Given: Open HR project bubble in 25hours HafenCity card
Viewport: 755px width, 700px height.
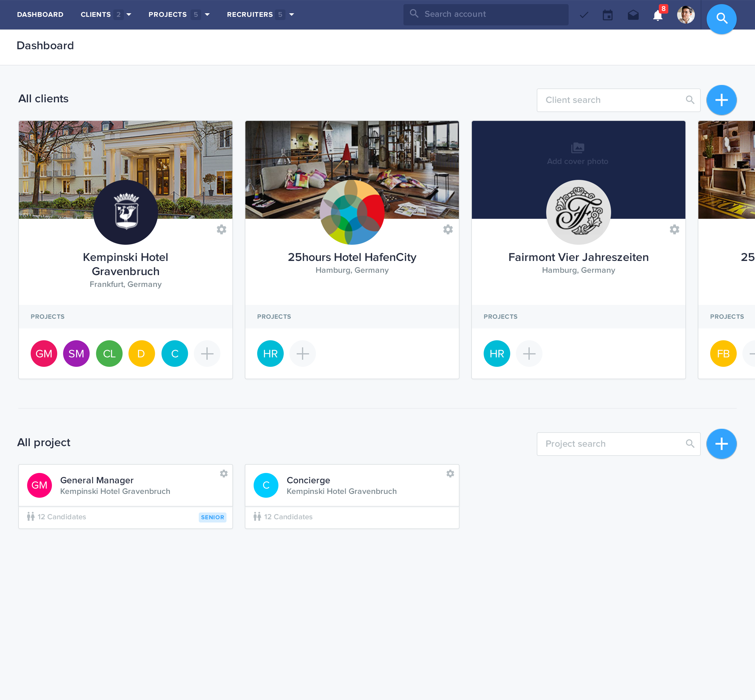Looking at the screenshot, I should pos(270,354).
